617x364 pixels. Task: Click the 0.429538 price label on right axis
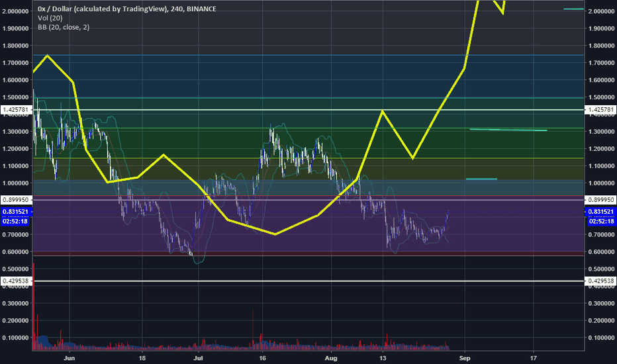pos(601,281)
